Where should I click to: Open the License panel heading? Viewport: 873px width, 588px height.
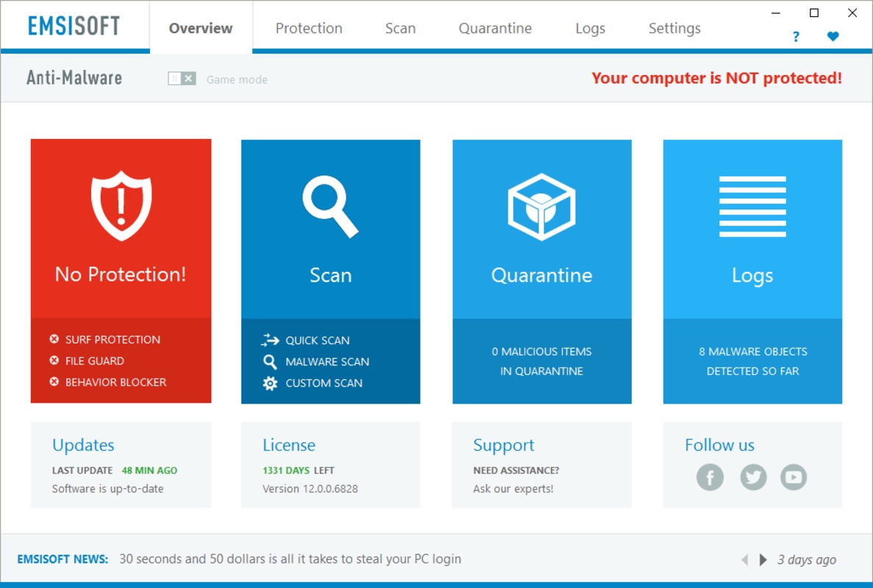[289, 445]
